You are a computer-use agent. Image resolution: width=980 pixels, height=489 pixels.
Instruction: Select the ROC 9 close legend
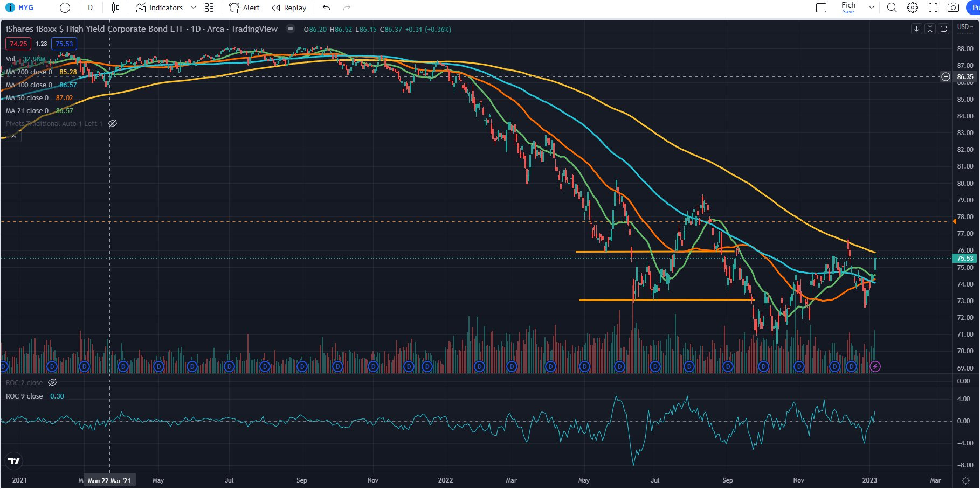point(24,396)
